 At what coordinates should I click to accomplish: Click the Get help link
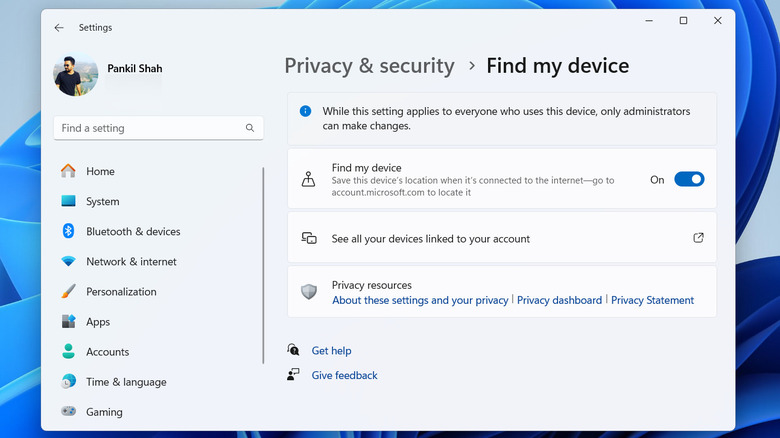click(331, 351)
